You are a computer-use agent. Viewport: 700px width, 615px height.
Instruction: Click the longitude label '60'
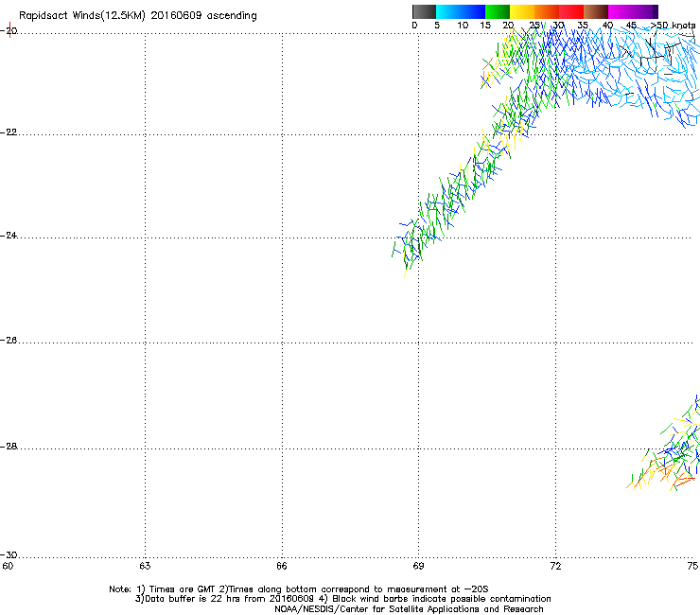pos(8,567)
